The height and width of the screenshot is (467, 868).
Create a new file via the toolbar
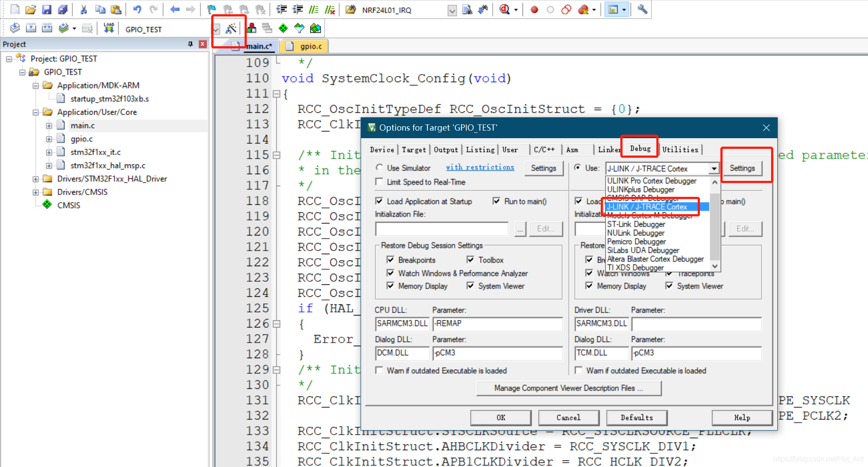click(15, 9)
